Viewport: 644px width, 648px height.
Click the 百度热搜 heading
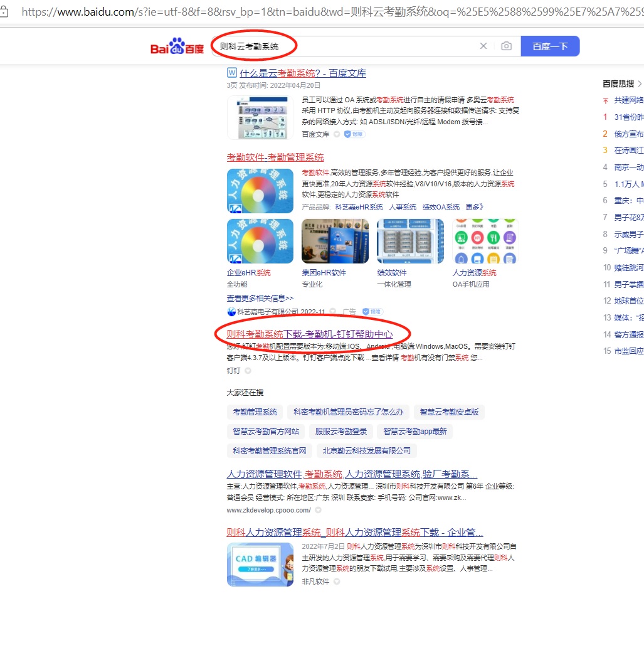pyautogui.click(x=618, y=84)
